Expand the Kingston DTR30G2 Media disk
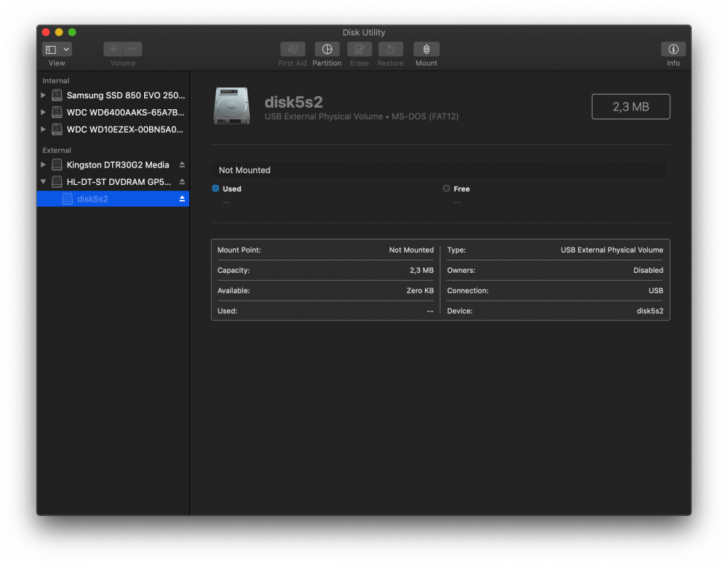This screenshot has height=564, width=728. [43, 164]
